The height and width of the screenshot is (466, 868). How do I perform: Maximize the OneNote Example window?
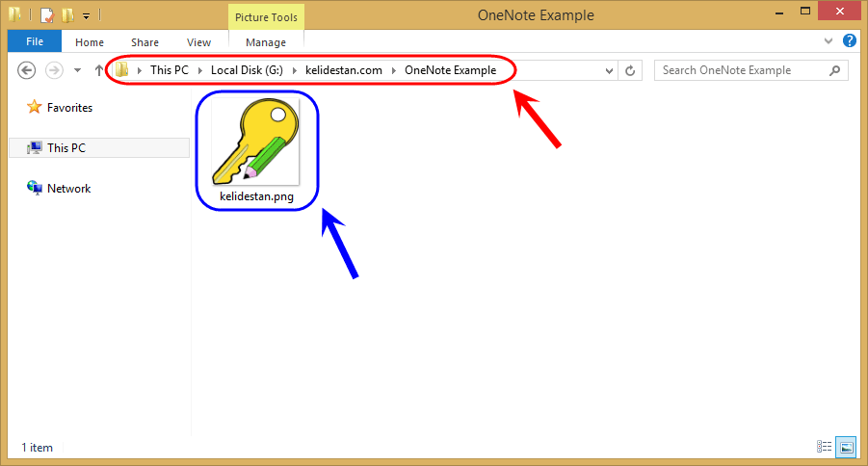(805, 11)
